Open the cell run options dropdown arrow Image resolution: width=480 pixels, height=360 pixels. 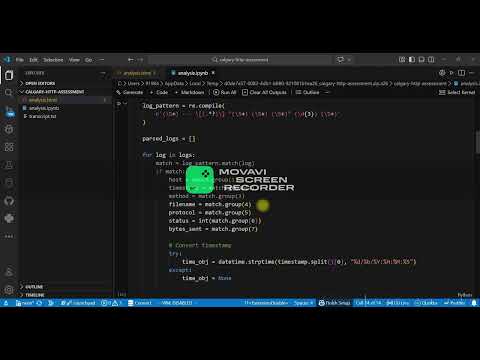pos(125,104)
